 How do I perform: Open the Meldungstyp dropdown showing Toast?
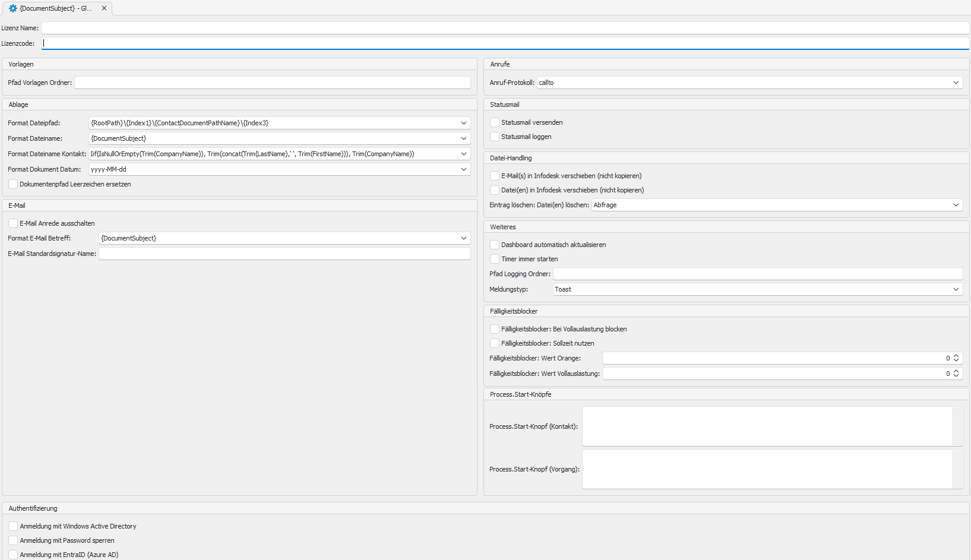pos(956,289)
